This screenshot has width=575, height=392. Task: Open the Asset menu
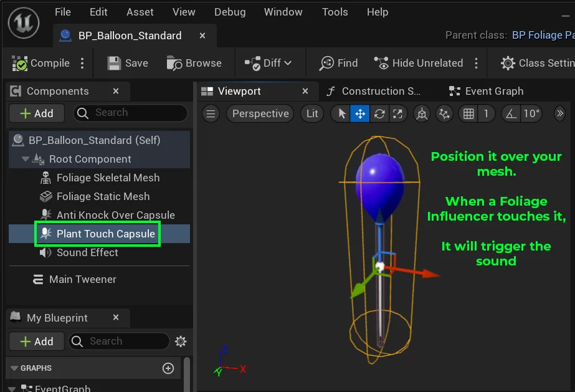(140, 12)
